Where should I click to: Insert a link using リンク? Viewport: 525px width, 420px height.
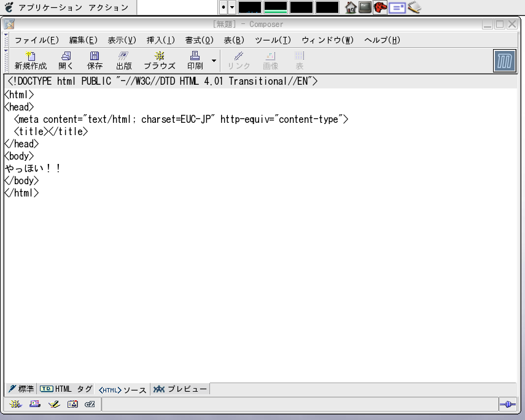click(x=239, y=61)
